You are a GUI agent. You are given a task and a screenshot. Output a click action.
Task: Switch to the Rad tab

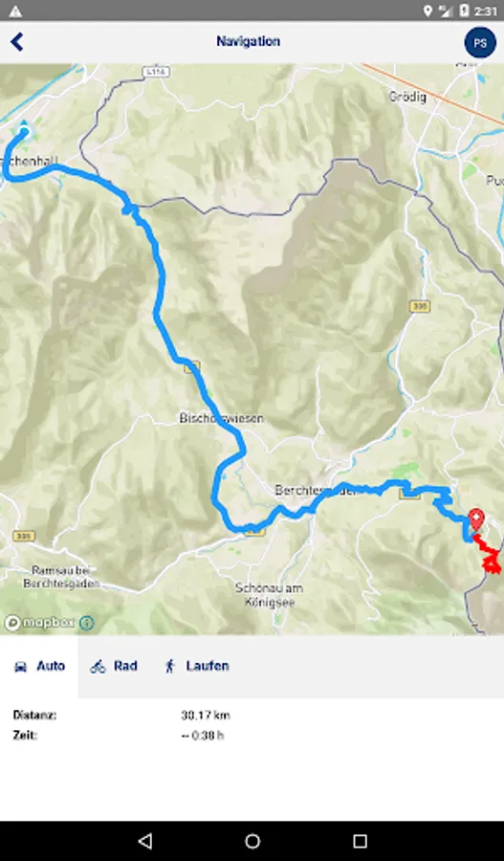point(114,667)
